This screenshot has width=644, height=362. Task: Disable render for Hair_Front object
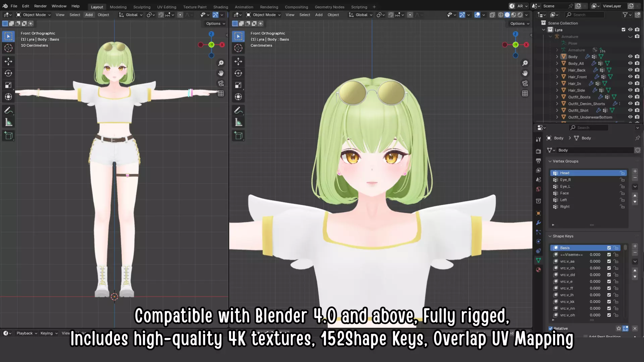tap(637, 77)
